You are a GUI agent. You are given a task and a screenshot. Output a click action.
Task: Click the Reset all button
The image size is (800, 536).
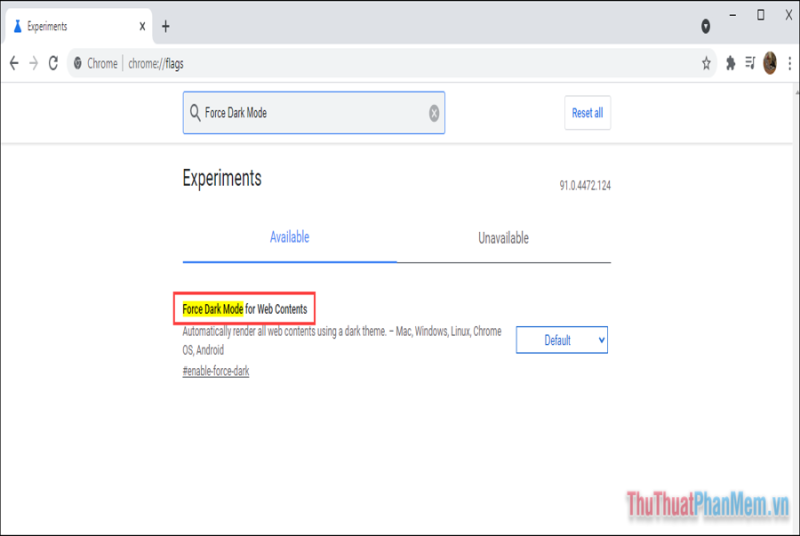pos(587,113)
